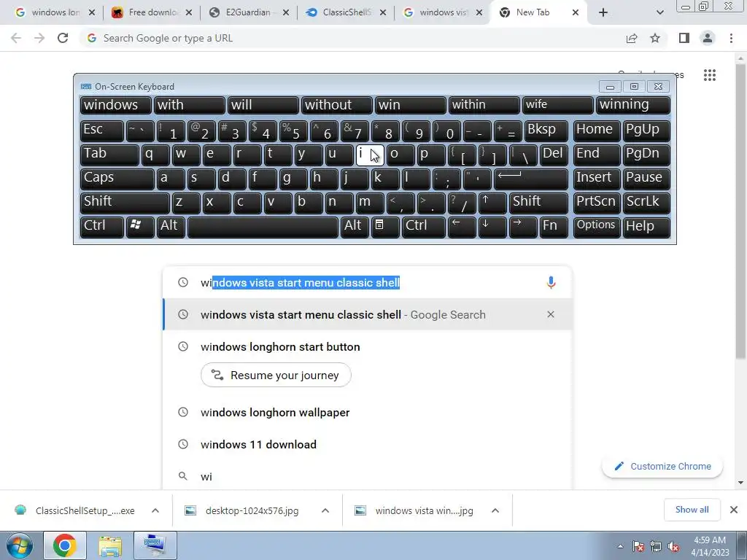747x560 pixels.
Task: Open the tab search dropdown arrow
Action: pos(659,12)
